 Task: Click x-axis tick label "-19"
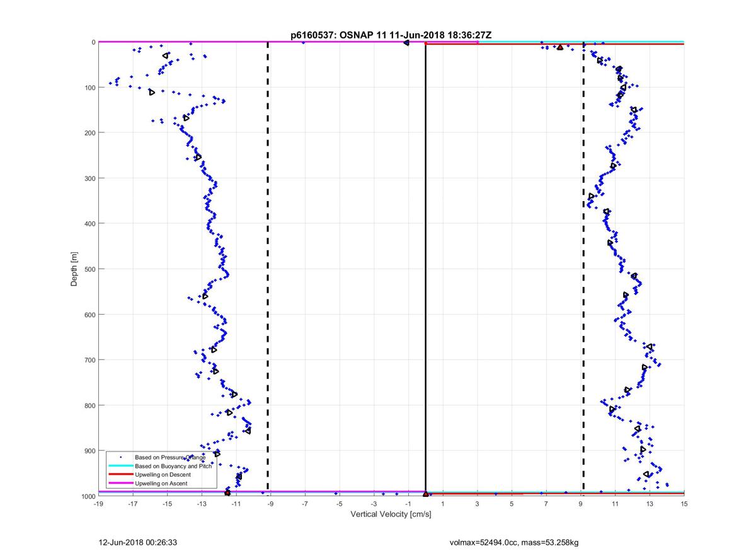[x=98, y=504]
